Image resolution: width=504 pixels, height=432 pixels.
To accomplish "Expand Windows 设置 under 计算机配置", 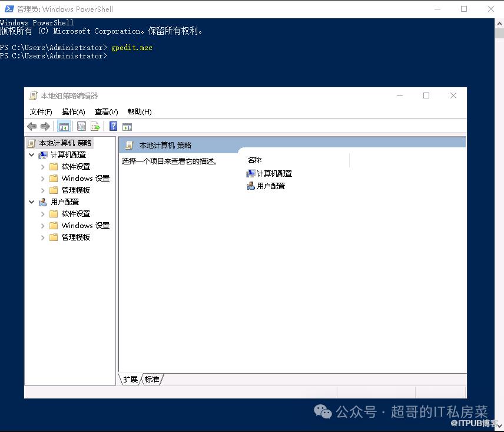I will (x=42, y=179).
